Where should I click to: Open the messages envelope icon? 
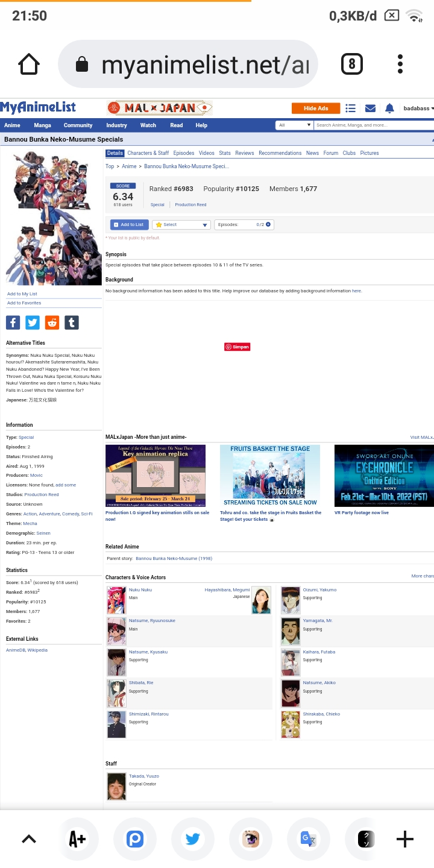point(370,108)
